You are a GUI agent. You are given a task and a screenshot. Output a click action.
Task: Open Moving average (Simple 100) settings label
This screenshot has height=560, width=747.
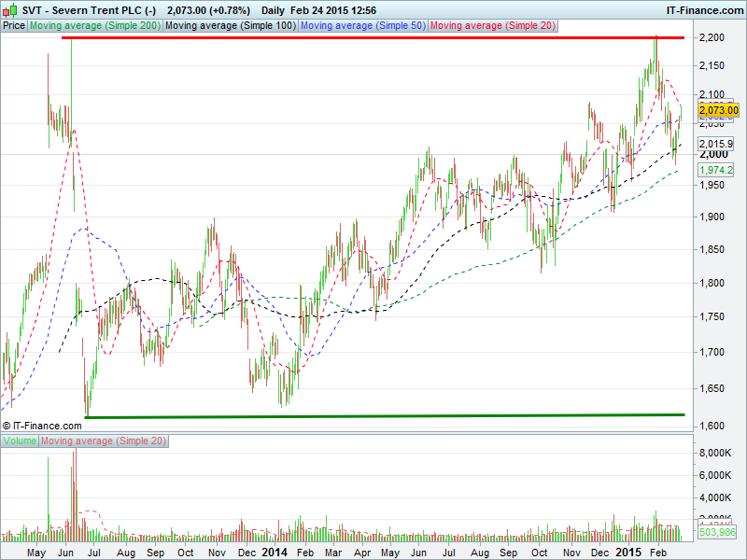[x=230, y=26]
